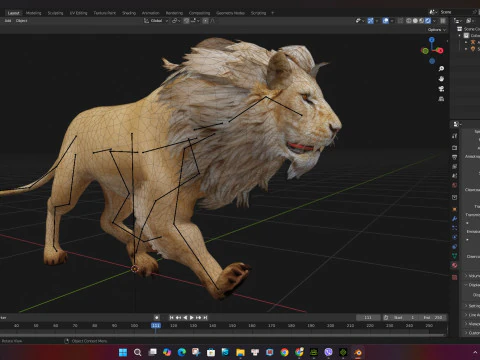480x360 pixels.
Task: Open the Material properties tab
Action: point(455,265)
